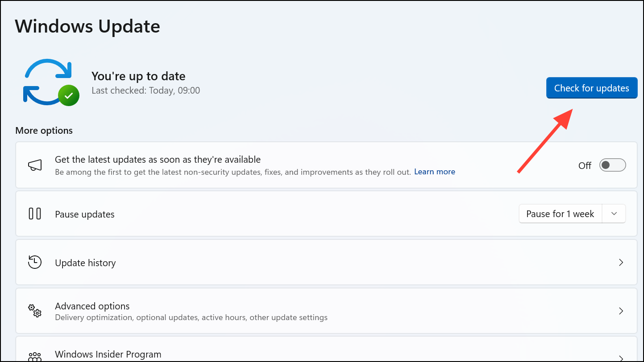Click the blue Windows Update sync arrows icon

tap(47, 82)
